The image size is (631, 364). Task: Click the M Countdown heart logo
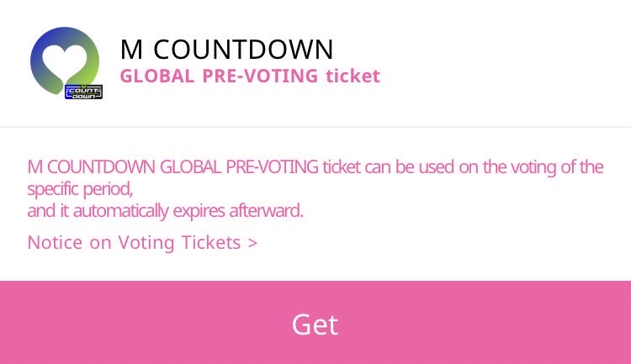[x=66, y=62]
